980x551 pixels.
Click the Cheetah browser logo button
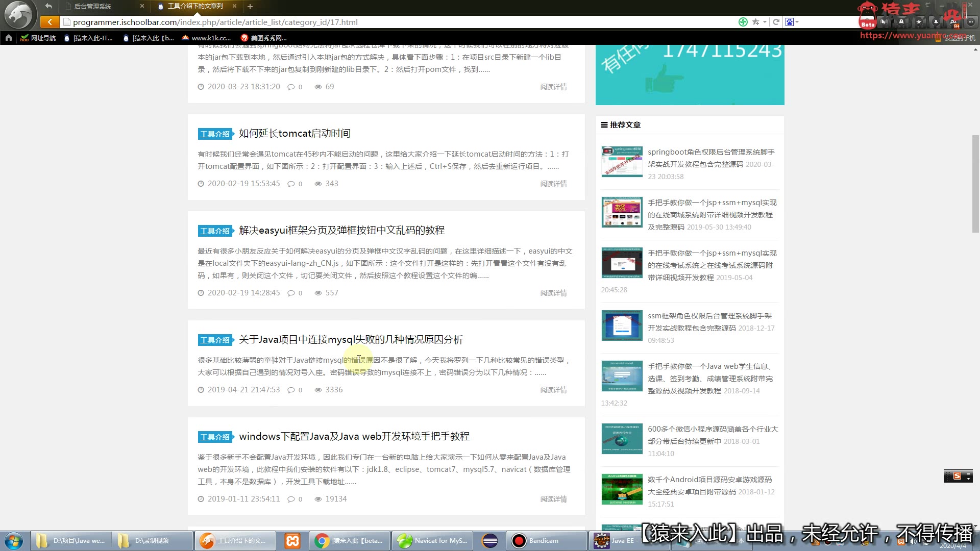click(19, 15)
